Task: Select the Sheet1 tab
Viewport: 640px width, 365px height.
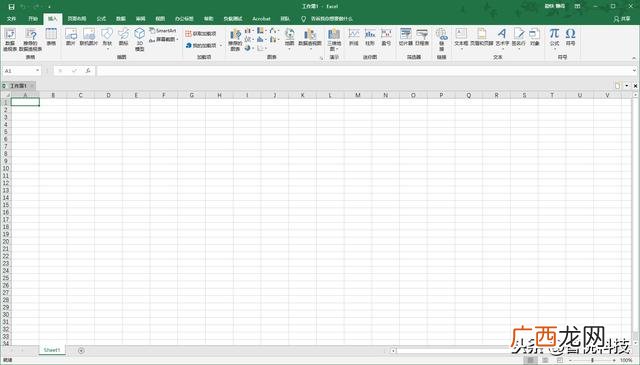Action: coord(52,350)
